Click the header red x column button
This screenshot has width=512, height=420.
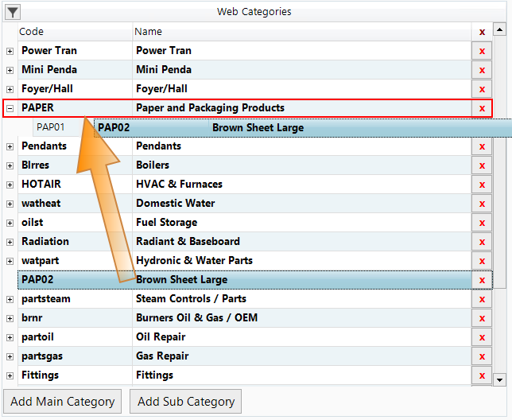(482, 32)
